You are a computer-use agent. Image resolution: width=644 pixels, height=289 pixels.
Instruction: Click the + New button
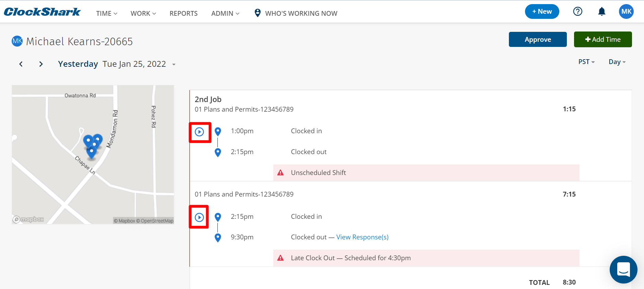point(542,12)
